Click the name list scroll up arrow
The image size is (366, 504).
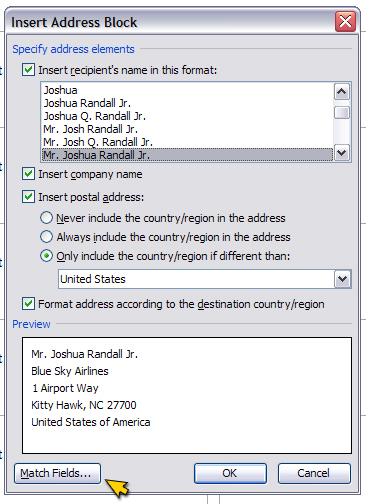click(x=342, y=91)
